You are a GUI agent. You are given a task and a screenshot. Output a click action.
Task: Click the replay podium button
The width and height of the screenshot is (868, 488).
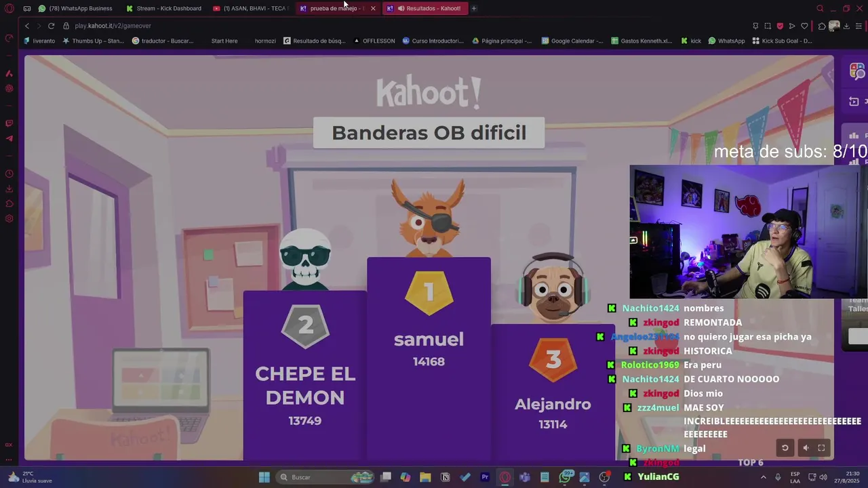pyautogui.click(x=785, y=448)
